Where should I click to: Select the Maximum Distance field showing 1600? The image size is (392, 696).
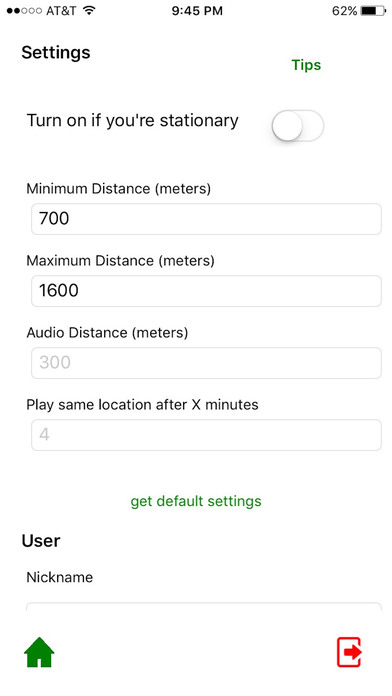[206, 291]
